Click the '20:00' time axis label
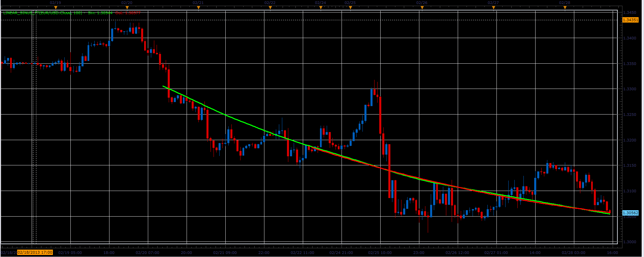This screenshot has width=644, height=257. (x=187, y=253)
